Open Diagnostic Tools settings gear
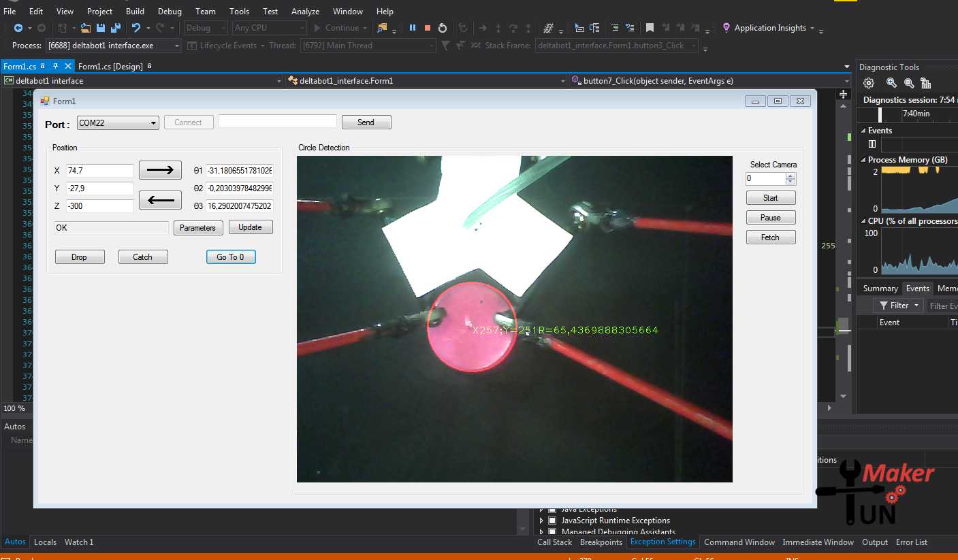The height and width of the screenshot is (560, 958). coord(869,82)
